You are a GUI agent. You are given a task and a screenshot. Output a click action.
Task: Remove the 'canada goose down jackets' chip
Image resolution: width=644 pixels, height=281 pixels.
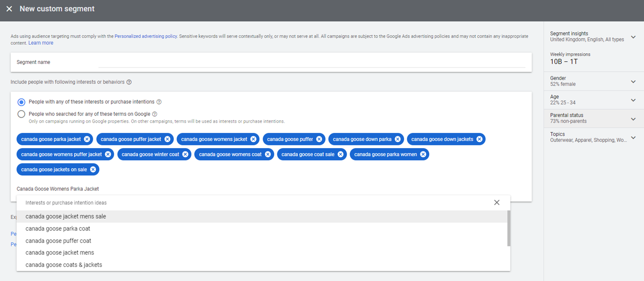(479, 139)
